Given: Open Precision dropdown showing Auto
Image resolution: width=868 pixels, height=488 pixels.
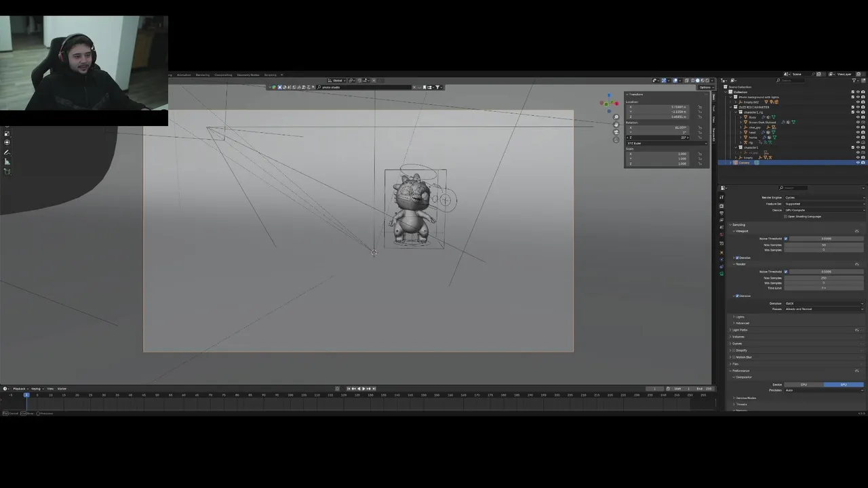Looking at the screenshot, I should coord(824,390).
